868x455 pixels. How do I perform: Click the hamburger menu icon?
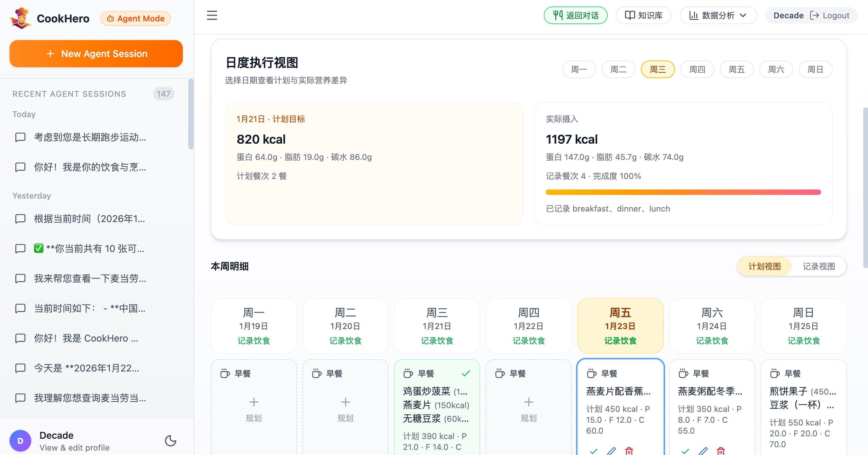[212, 15]
